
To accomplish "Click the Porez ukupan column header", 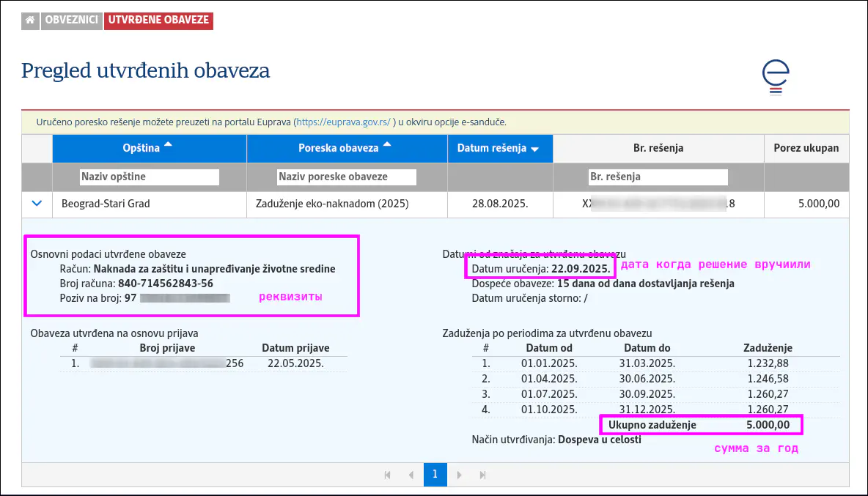I will 806,148.
